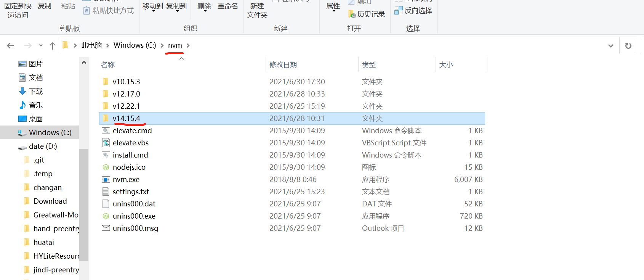
Task: Click the 复制 ribbon command
Action: 45,6
